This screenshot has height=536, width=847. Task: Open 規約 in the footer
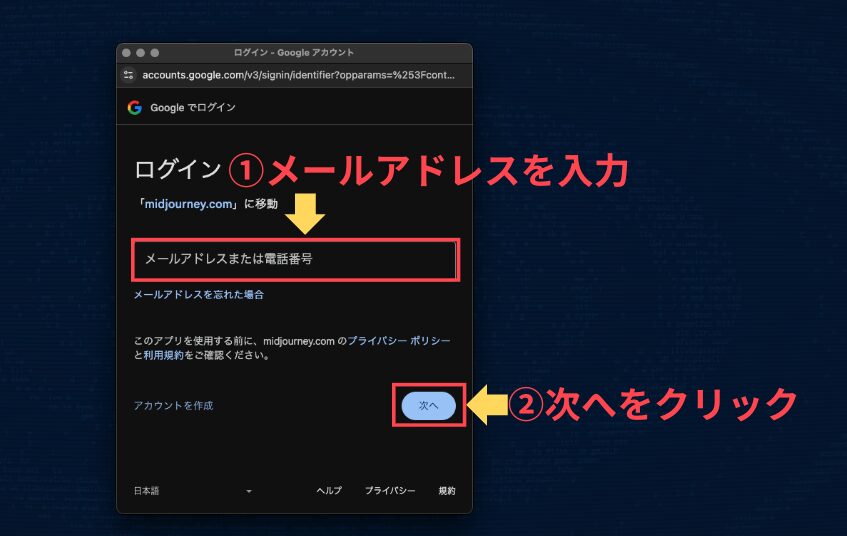[447, 491]
